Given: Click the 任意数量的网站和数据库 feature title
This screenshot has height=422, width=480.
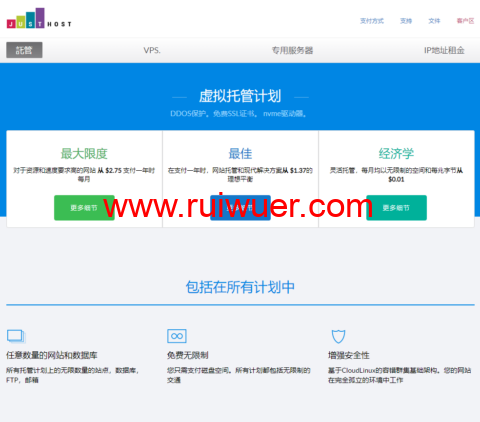Looking at the screenshot, I should click(x=52, y=355).
